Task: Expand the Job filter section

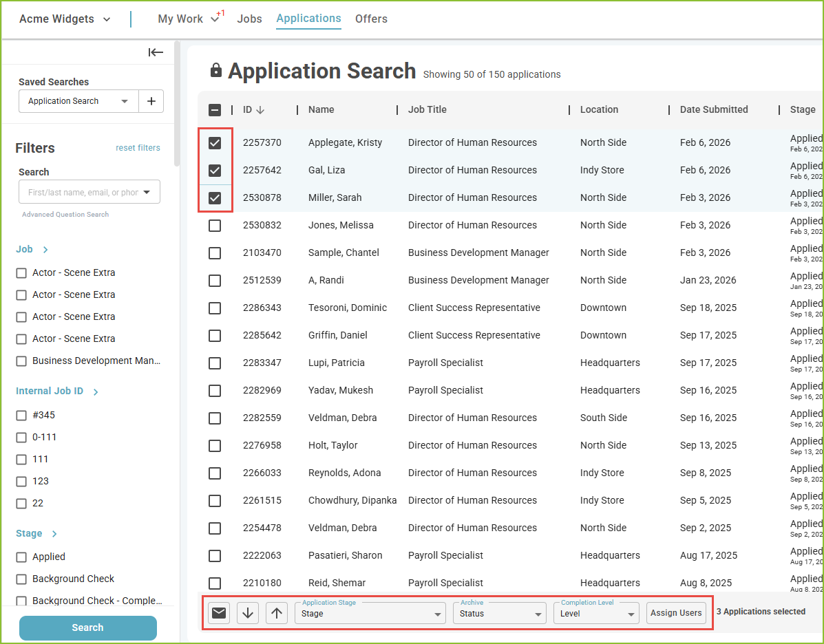Action: 32,250
